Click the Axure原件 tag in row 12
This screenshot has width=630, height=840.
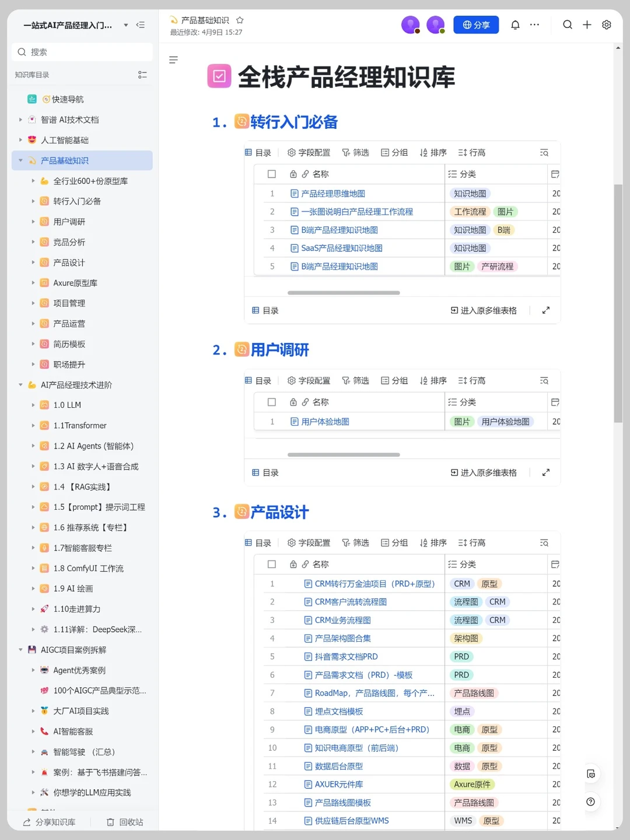click(472, 785)
